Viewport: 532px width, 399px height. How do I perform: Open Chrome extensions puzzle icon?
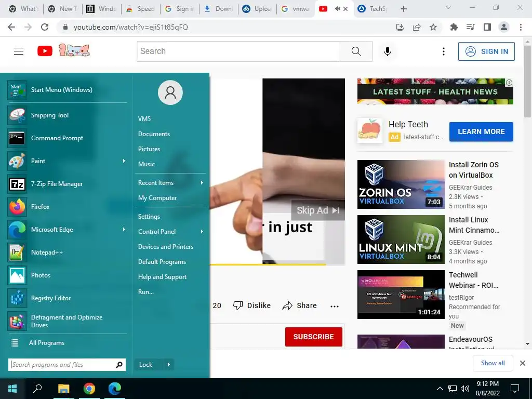[454, 27]
